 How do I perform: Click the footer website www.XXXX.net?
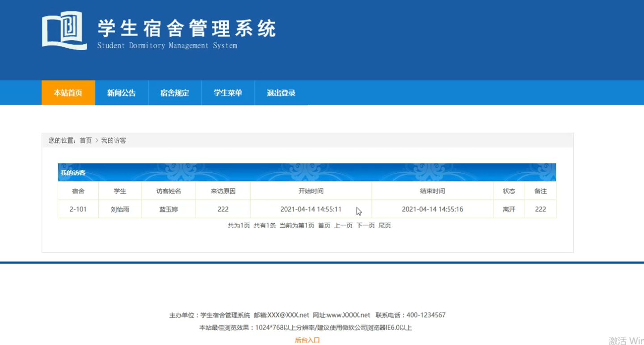point(349,315)
